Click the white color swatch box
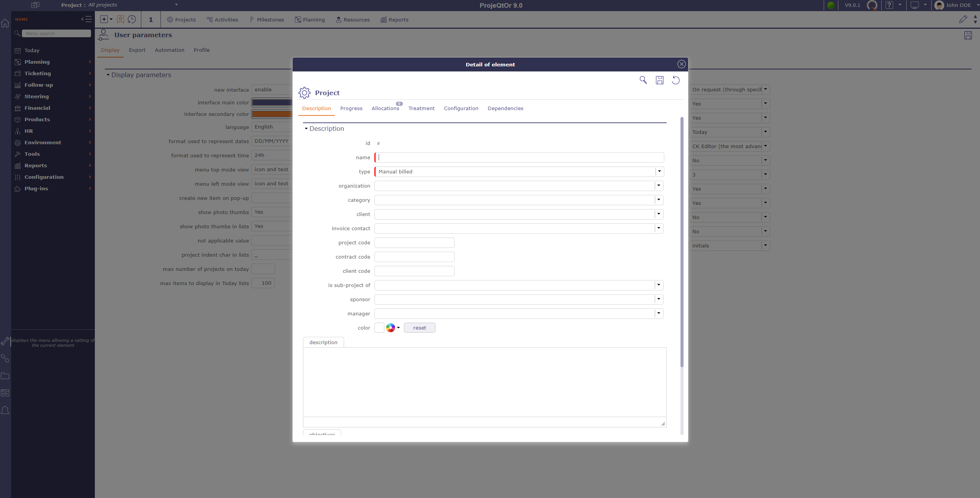The width and height of the screenshot is (980, 498). pos(379,328)
